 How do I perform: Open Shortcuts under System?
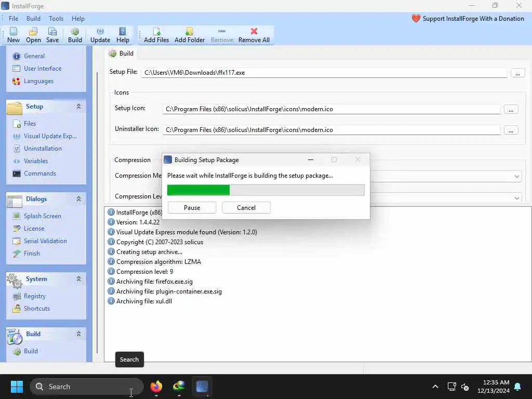[x=31, y=309]
